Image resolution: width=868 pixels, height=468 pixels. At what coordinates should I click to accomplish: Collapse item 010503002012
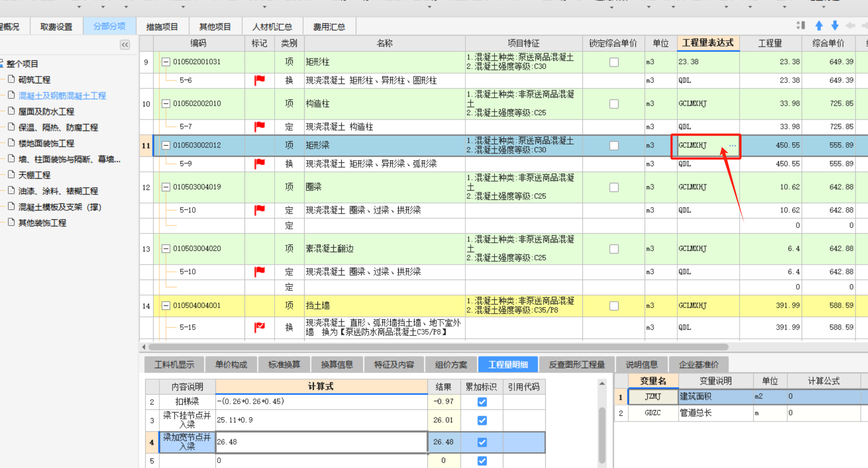(x=166, y=145)
